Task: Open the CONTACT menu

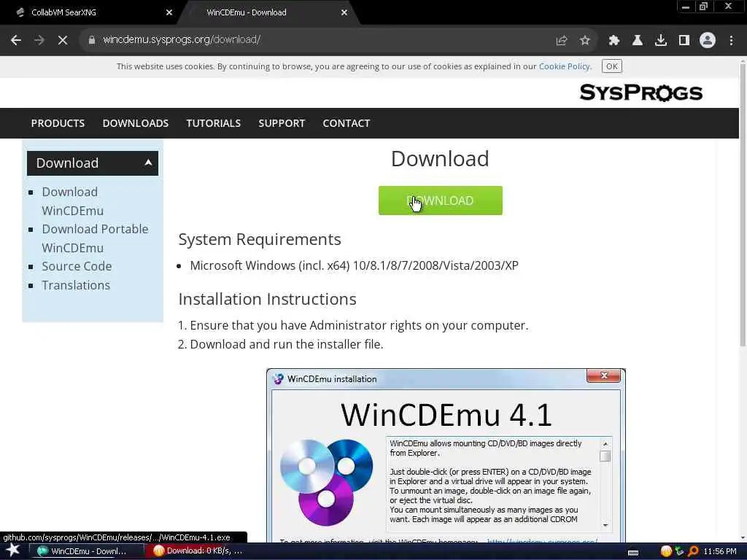Action: click(x=347, y=123)
